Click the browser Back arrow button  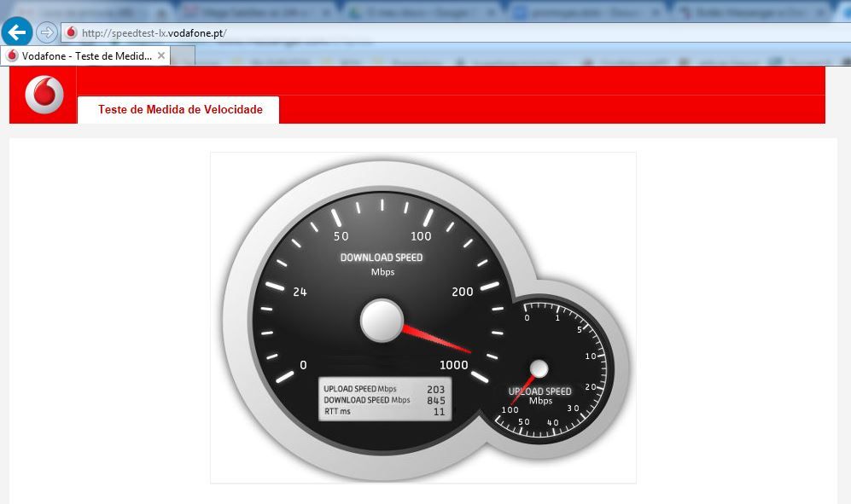[17, 32]
